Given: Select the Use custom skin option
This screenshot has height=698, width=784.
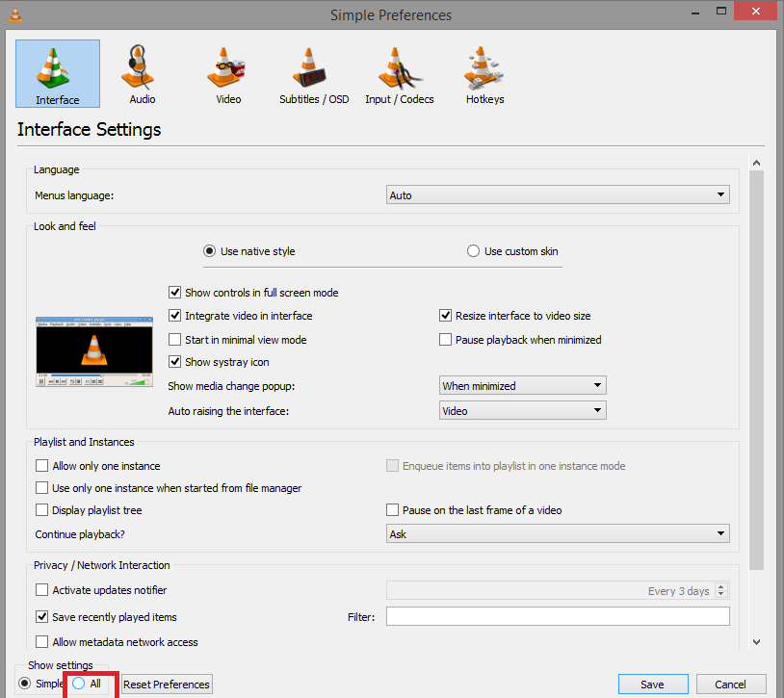Looking at the screenshot, I should click(473, 251).
